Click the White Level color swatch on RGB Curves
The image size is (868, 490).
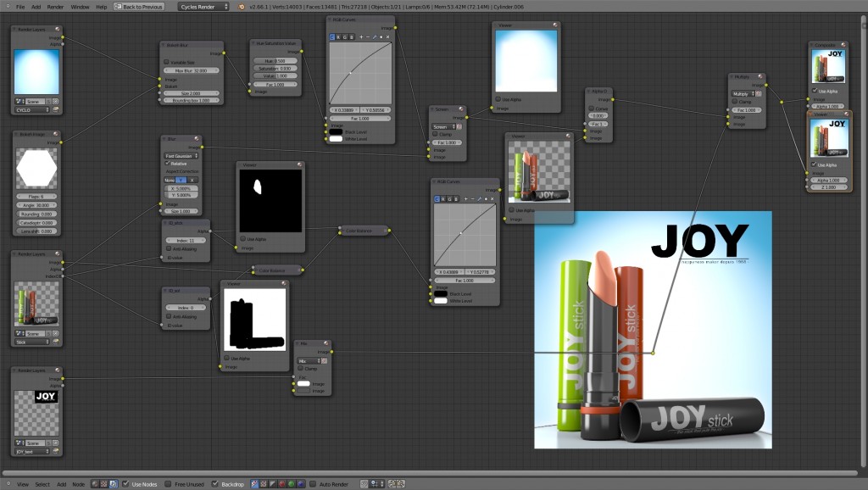pyautogui.click(x=336, y=137)
